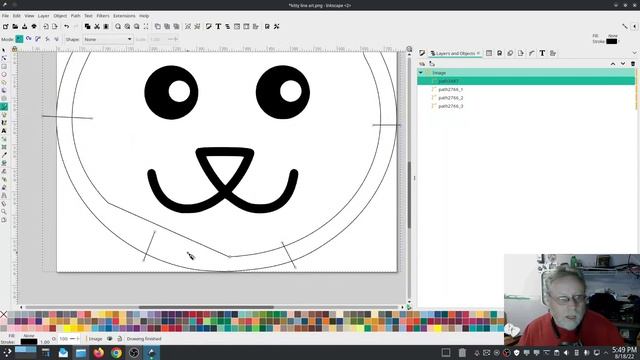Collapse the Image layer tree

pos(421,73)
